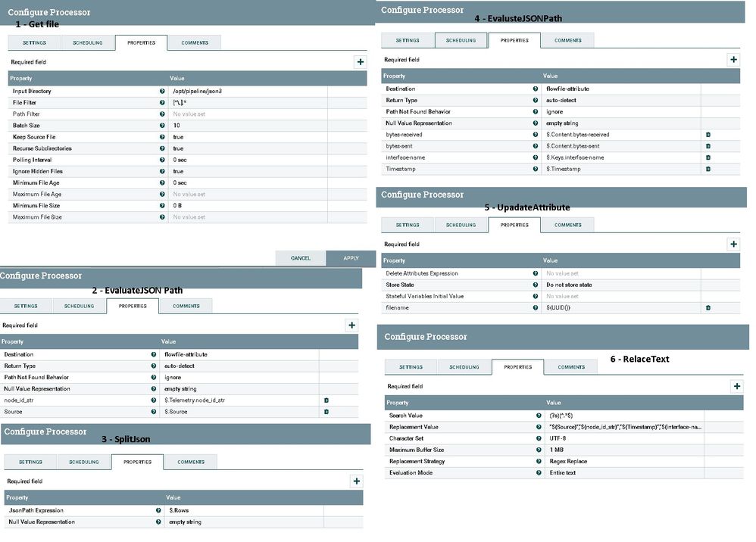Viewport: 756px width, 542px height.
Task: Delete Source property with trash icon
Action: (x=326, y=412)
